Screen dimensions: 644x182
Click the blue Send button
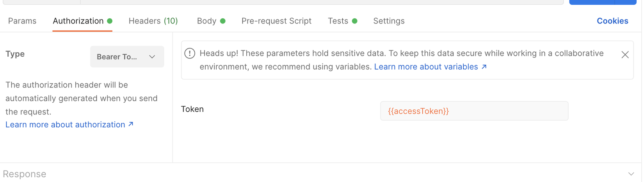click(592, 2)
